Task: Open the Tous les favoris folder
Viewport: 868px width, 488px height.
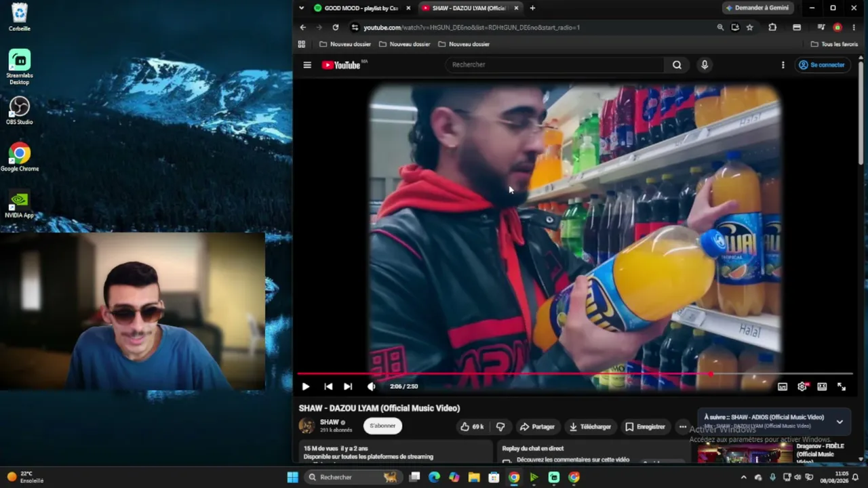Action: tap(835, 44)
